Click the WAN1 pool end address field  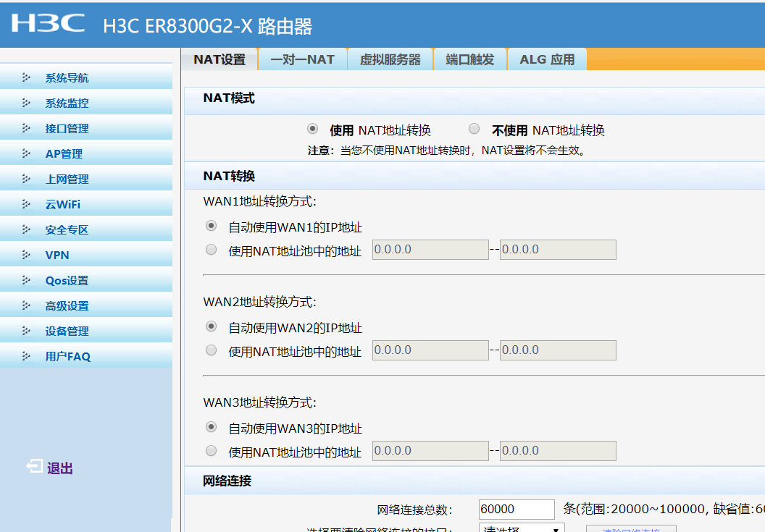[x=558, y=250]
